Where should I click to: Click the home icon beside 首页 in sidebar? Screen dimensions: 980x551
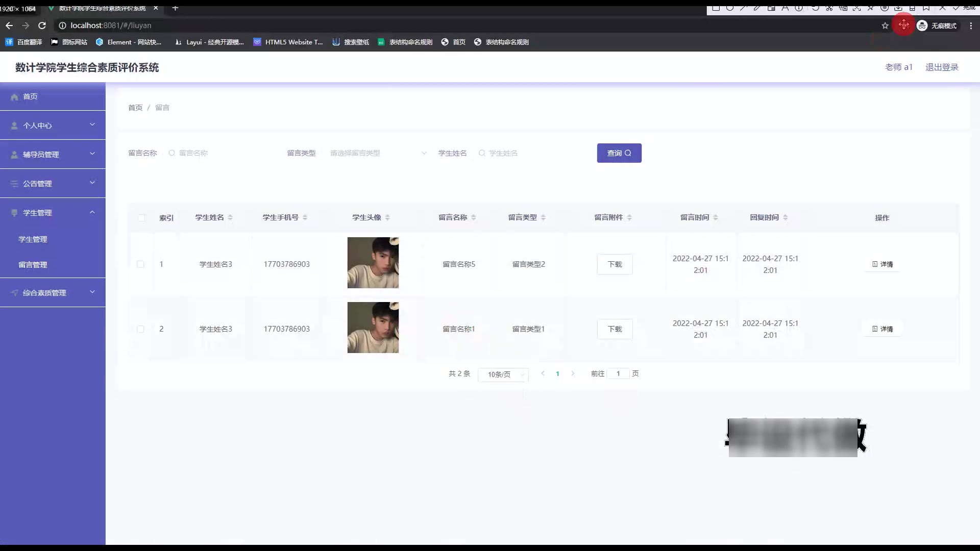(14, 97)
